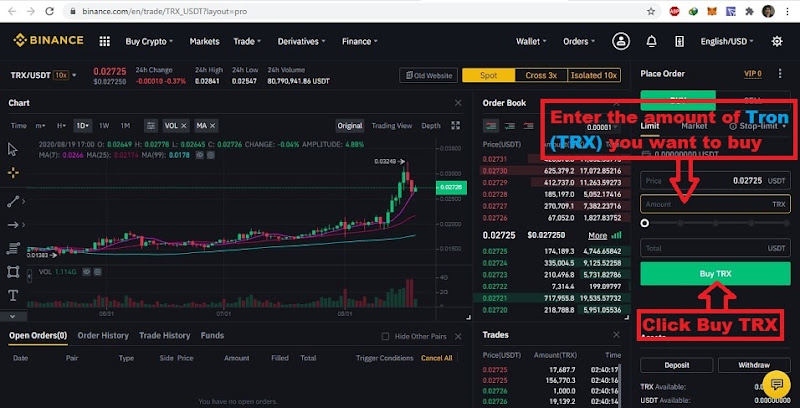Switch trading mode to Cross 3x
The image size is (800, 408).
tap(541, 75)
